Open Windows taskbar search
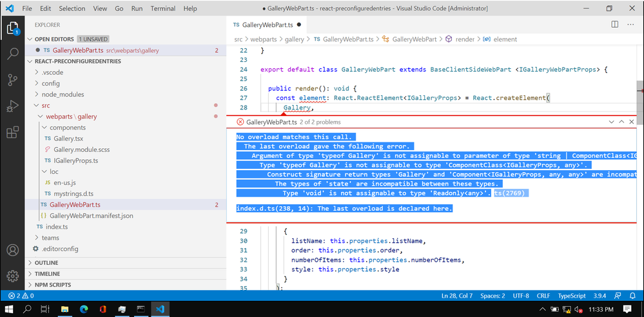 click(x=27, y=309)
